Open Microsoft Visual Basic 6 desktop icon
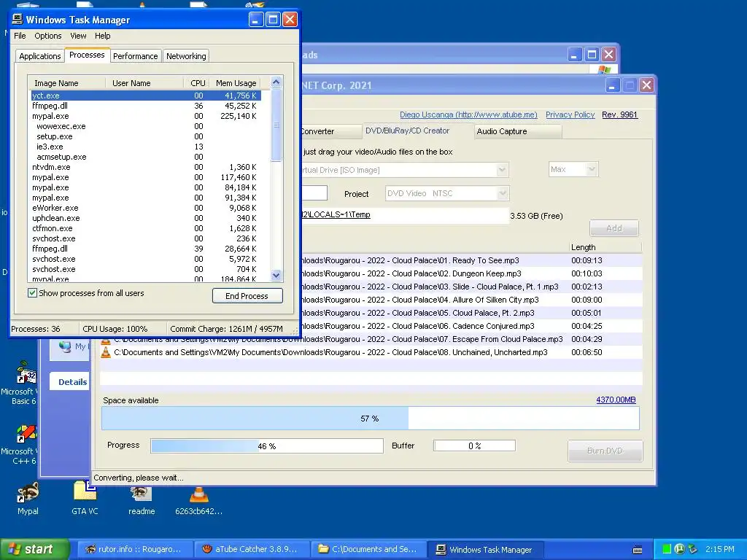This screenshot has width=747, height=560. pos(26,373)
